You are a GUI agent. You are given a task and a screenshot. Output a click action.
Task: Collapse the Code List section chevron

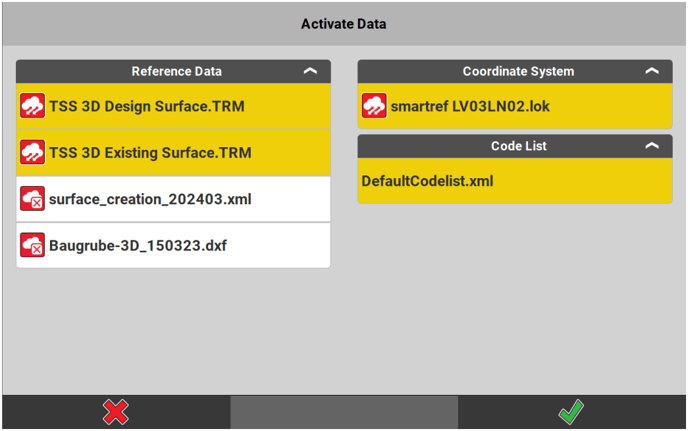tap(652, 146)
